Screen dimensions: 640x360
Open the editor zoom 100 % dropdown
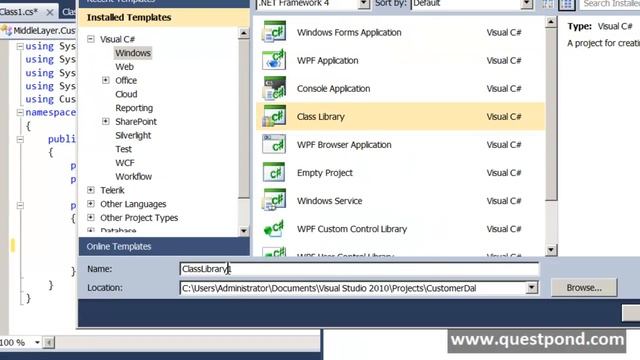pyautogui.click(x=37, y=342)
